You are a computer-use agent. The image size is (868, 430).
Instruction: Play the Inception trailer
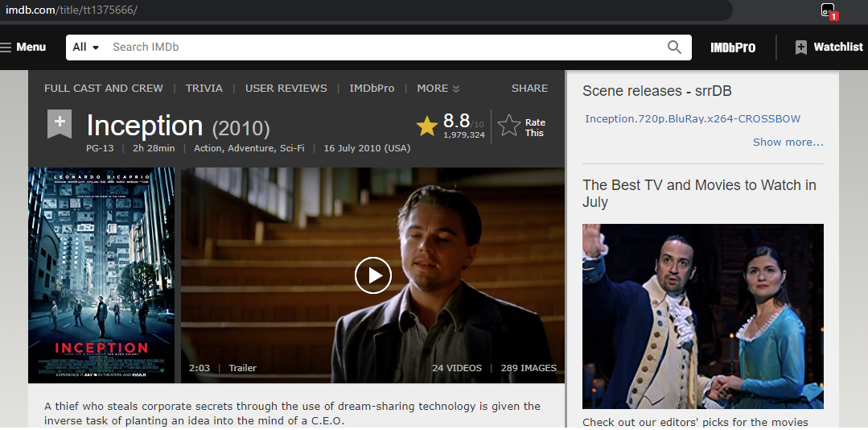(373, 275)
